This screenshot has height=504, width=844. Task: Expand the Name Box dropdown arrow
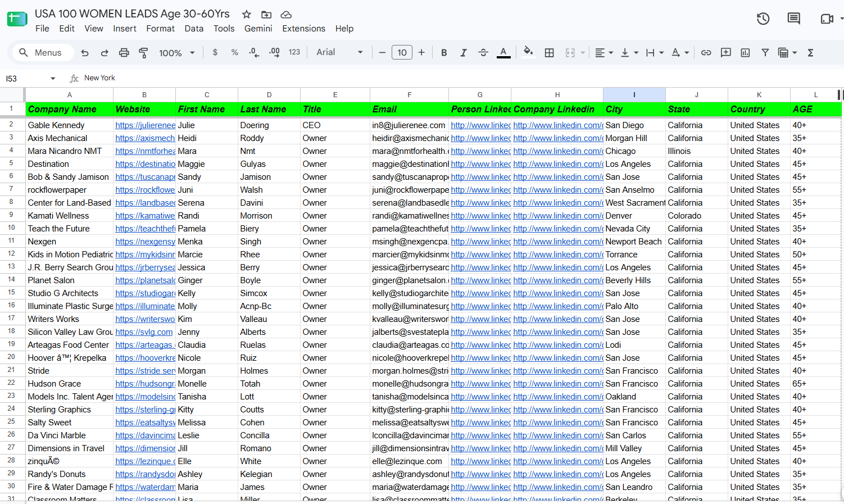pos(53,79)
